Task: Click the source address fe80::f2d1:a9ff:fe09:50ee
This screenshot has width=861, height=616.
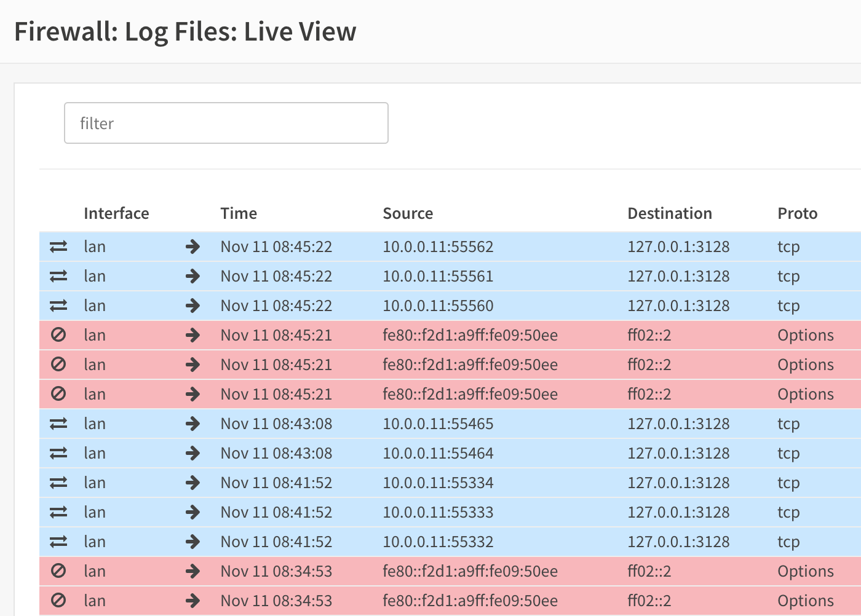Action: click(x=470, y=335)
